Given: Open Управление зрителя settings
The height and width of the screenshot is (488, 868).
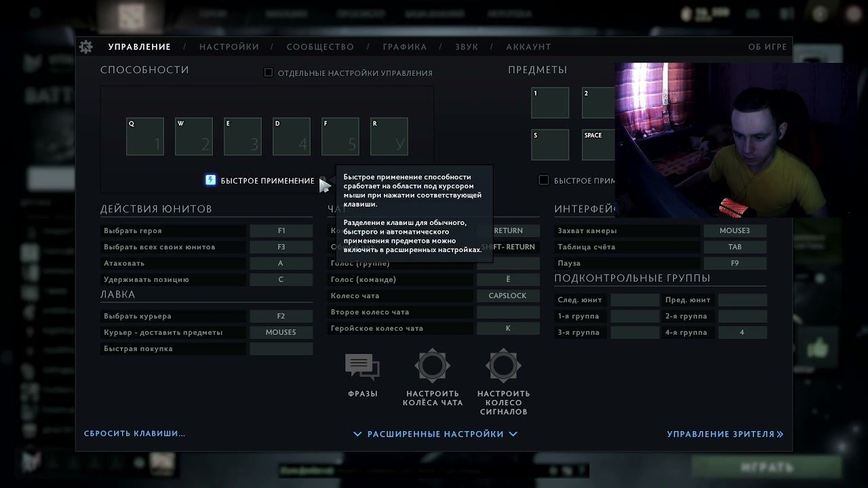Looking at the screenshot, I should [726, 434].
